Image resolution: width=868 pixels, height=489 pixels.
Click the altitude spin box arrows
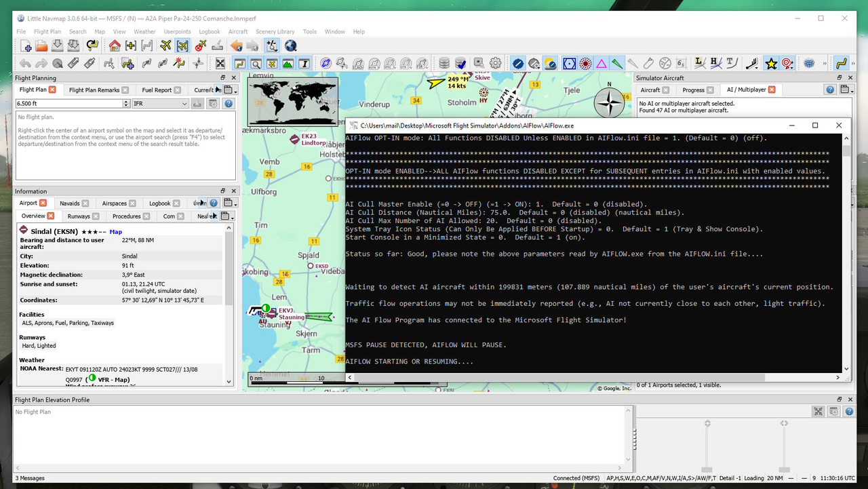click(126, 104)
